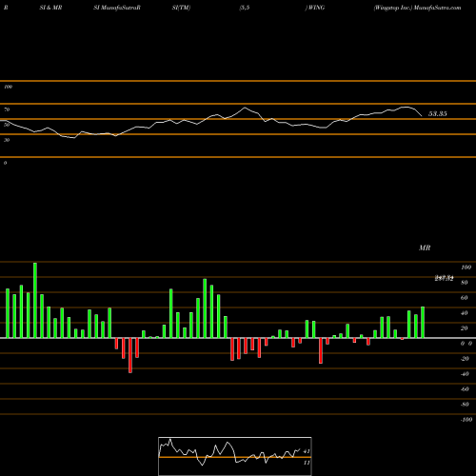Click the '0 0' zero label on MR axis
This screenshot has height=476, width=476.
coord(466,344)
